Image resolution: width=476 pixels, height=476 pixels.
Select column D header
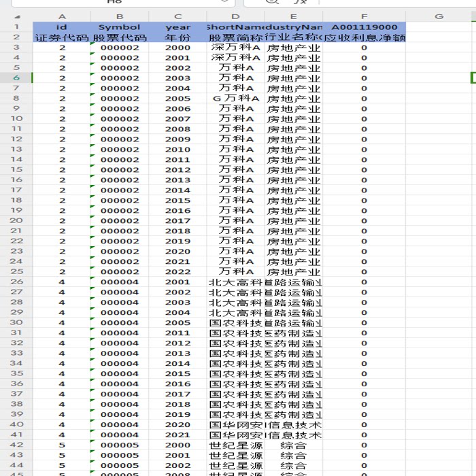(x=235, y=17)
